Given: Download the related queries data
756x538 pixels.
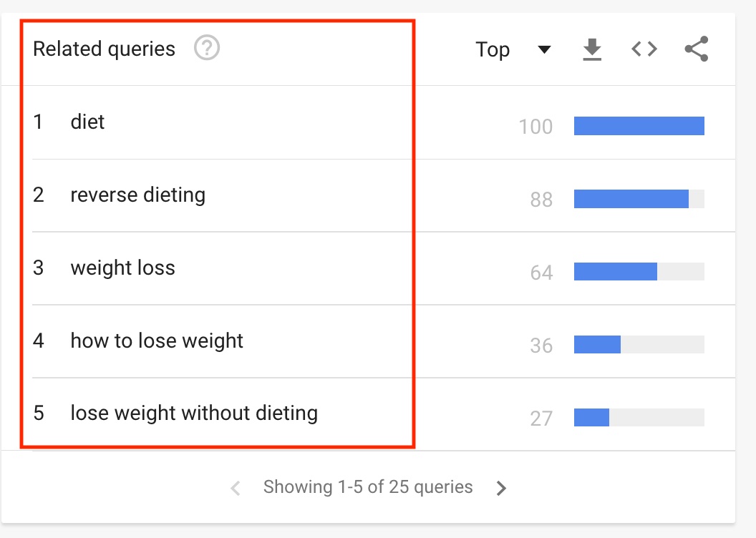Looking at the screenshot, I should pos(592,49).
